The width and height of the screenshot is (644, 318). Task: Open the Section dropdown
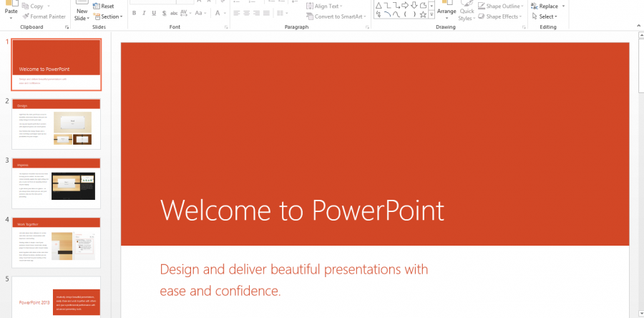tap(109, 16)
